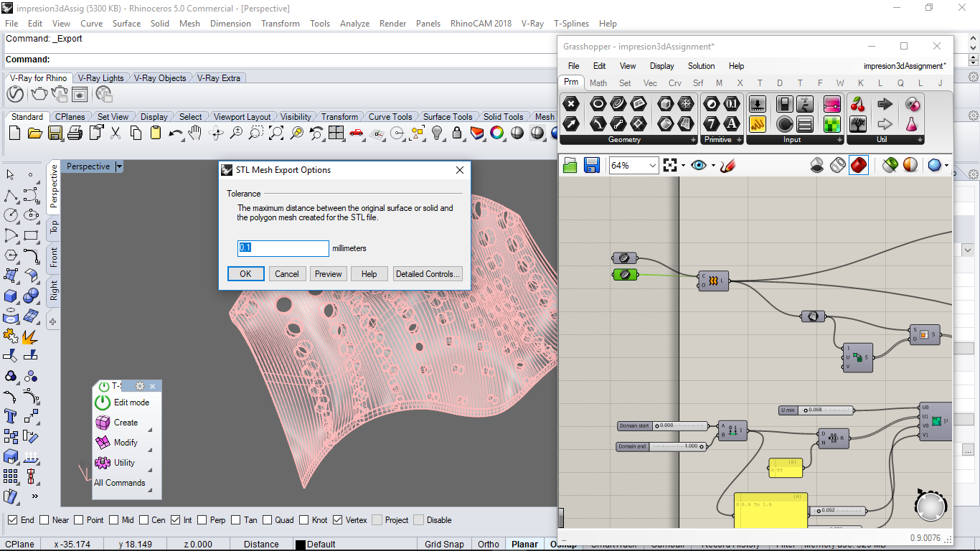Open the Grasshopper zoom 64% combo box
Screen dimensions: 980x551
[x=633, y=166]
